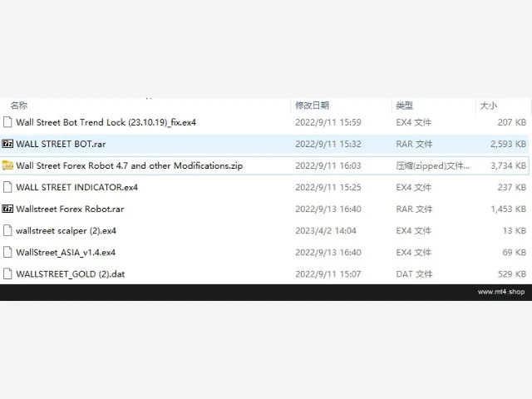Click the file icon of WALLSTREET_GOLD (2).dat

click(7, 273)
